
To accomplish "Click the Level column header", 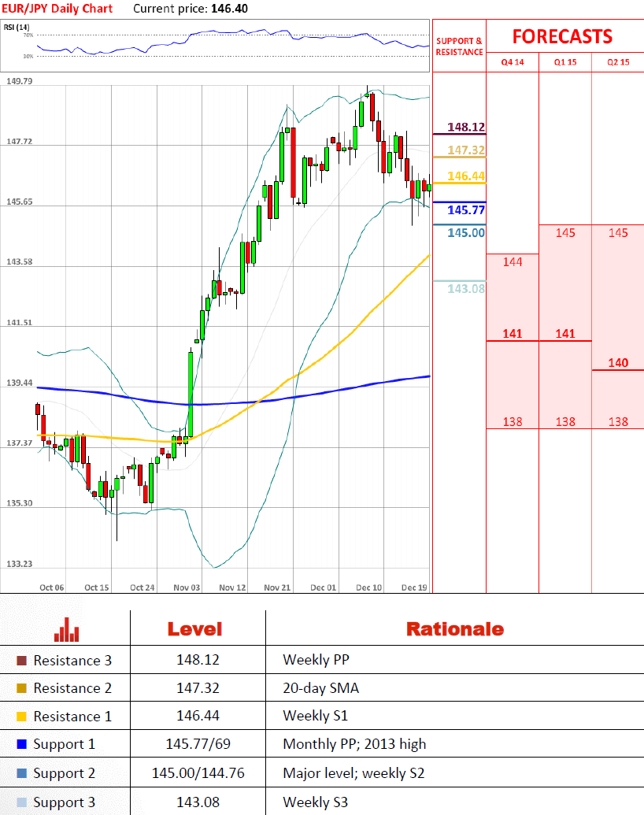I will click(194, 629).
